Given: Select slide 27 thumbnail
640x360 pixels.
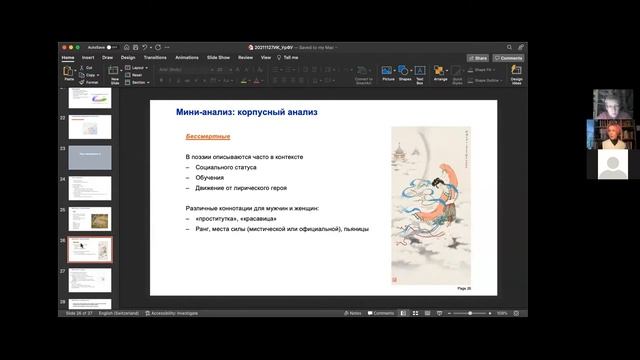Looking at the screenshot, I should point(90,280).
